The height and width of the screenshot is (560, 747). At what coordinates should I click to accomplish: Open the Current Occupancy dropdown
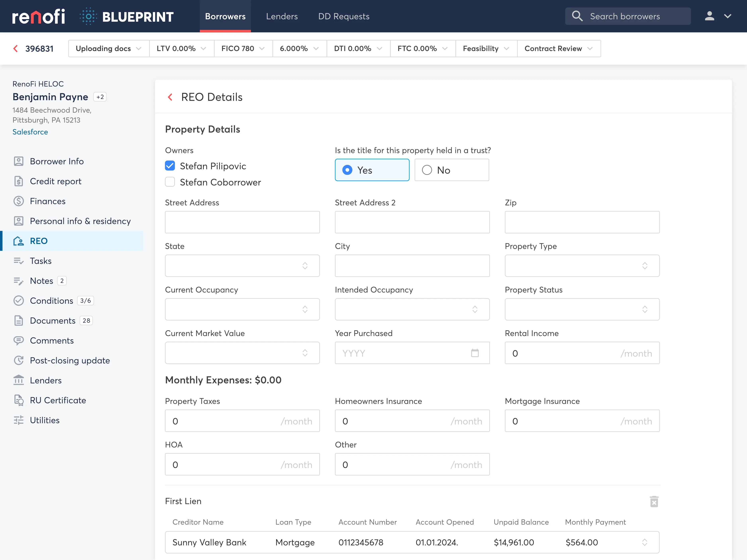pos(242,309)
